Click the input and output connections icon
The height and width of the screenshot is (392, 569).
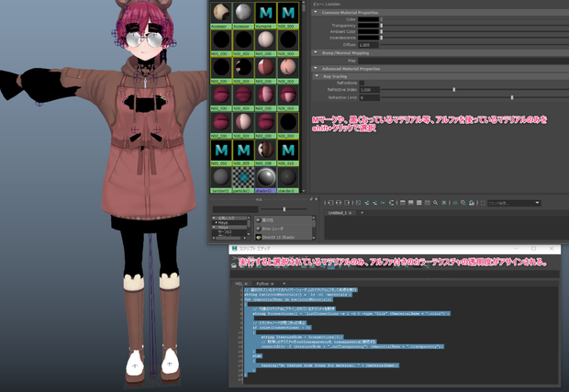[x=339, y=203]
